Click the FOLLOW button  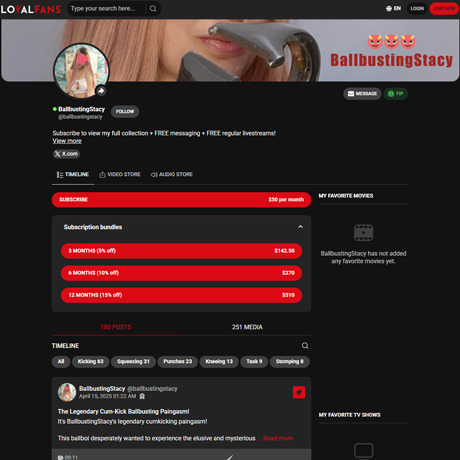tap(125, 111)
